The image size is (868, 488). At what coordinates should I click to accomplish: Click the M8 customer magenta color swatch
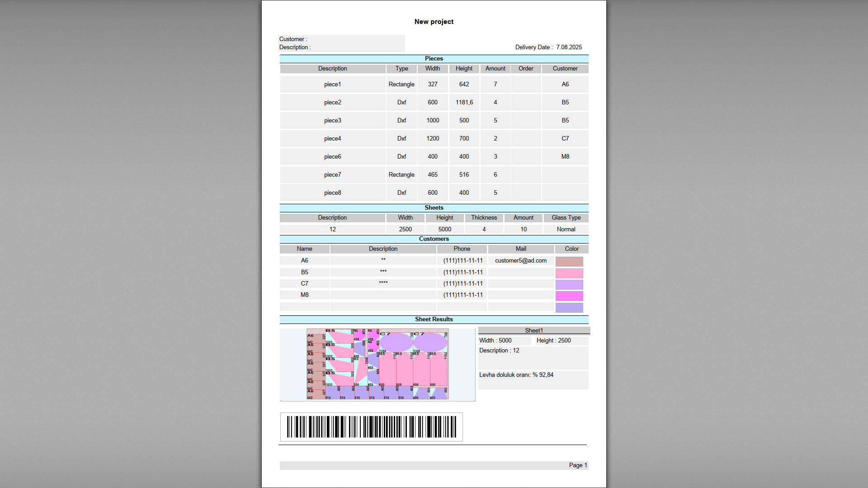pos(569,296)
